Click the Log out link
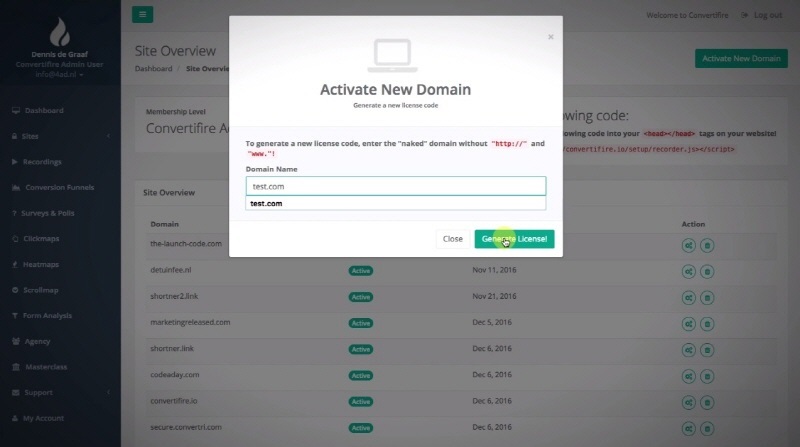Viewport: 800px width, 447px height. coord(762,15)
